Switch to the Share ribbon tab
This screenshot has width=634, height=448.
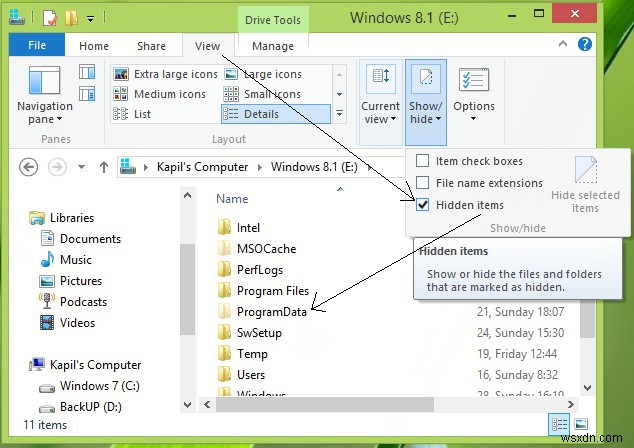pos(151,46)
